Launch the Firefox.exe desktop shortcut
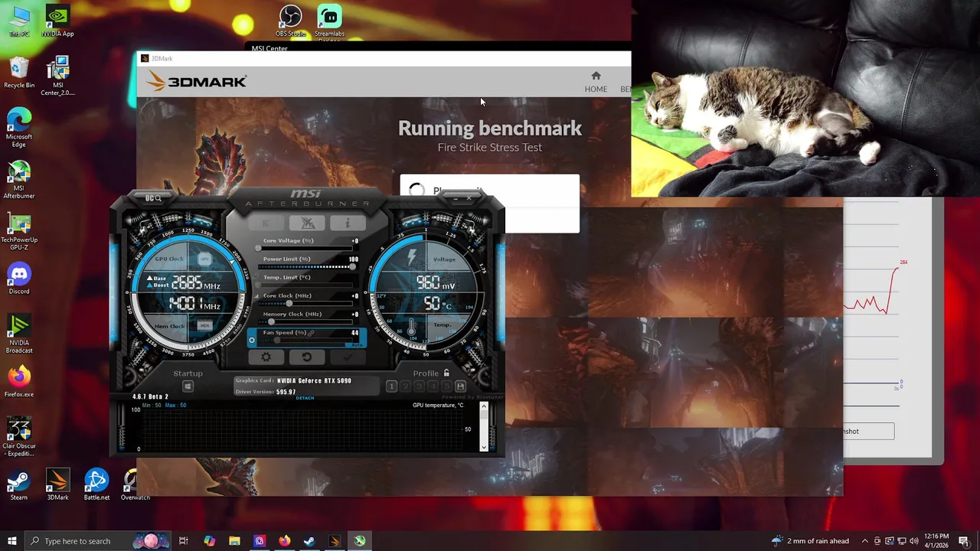The height and width of the screenshot is (551, 980). pyautogui.click(x=19, y=382)
